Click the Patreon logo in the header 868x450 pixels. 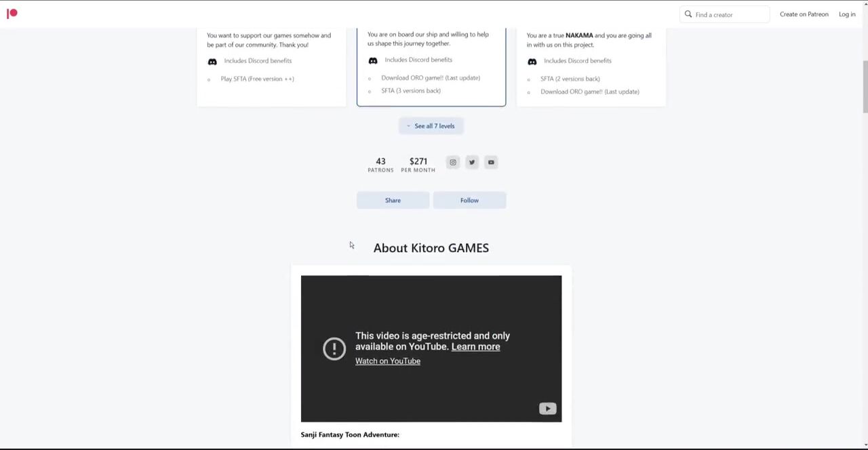pos(12,14)
